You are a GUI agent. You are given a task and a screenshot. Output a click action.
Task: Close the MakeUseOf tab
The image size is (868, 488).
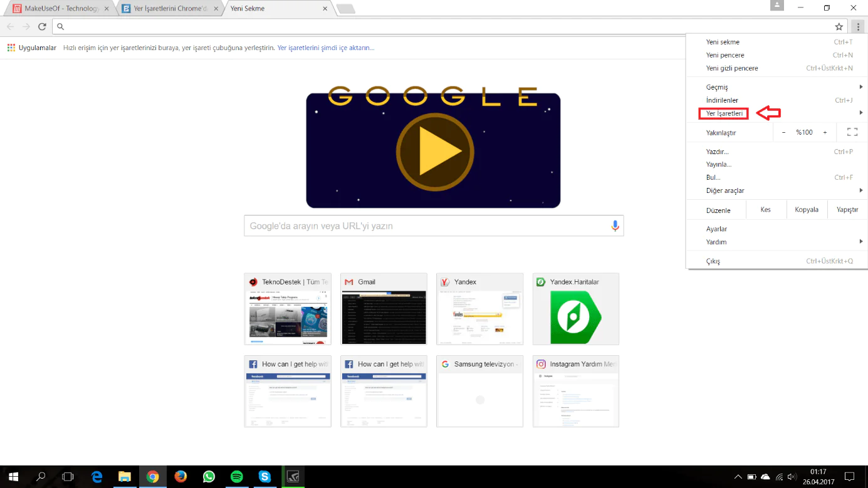pos(107,9)
